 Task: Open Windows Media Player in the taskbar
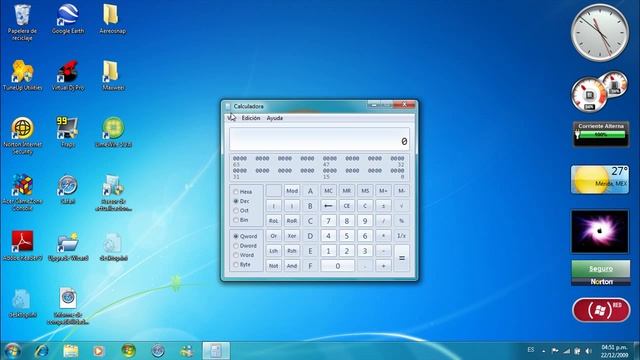click(x=98, y=351)
